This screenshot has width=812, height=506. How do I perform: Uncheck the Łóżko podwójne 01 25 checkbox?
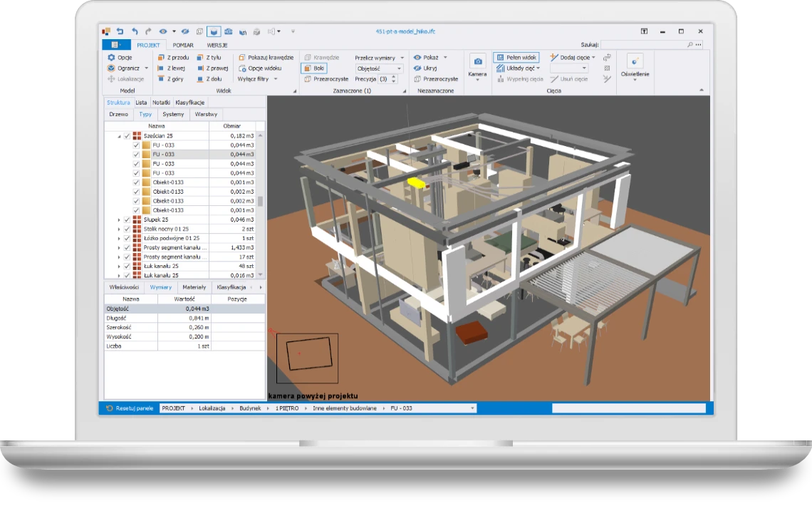click(x=127, y=238)
